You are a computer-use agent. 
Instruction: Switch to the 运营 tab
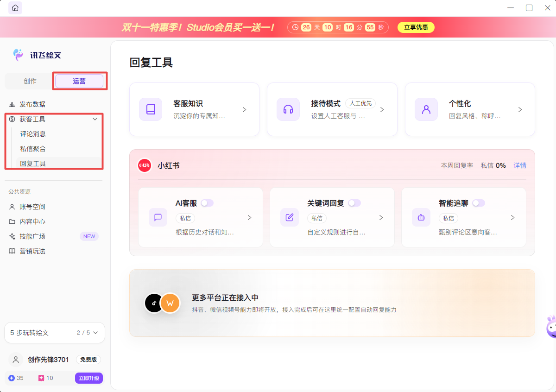[x=79, y=81]
